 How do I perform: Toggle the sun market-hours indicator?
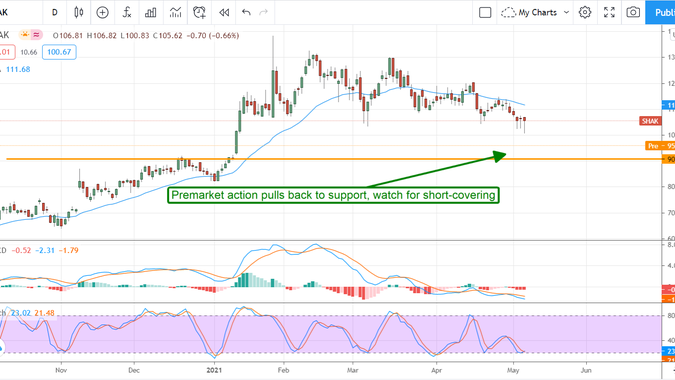(x=25, y=35)
